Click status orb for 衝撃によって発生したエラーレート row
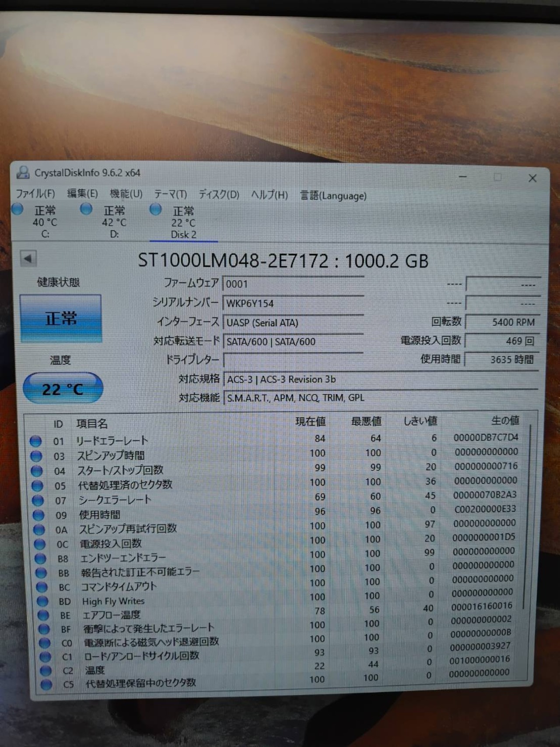The width and height of the screenshot is (560, 747). pyautogui.click(x=44, y=629)
